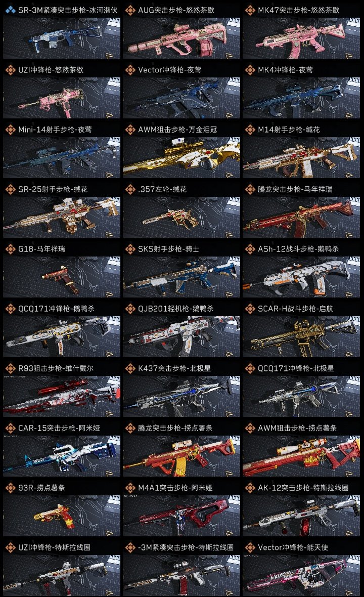The width and height of the screenshot is (364, 597).
Task: Open the SKS射手步枪-骑士 weapon preview
Action: (181, 277)
